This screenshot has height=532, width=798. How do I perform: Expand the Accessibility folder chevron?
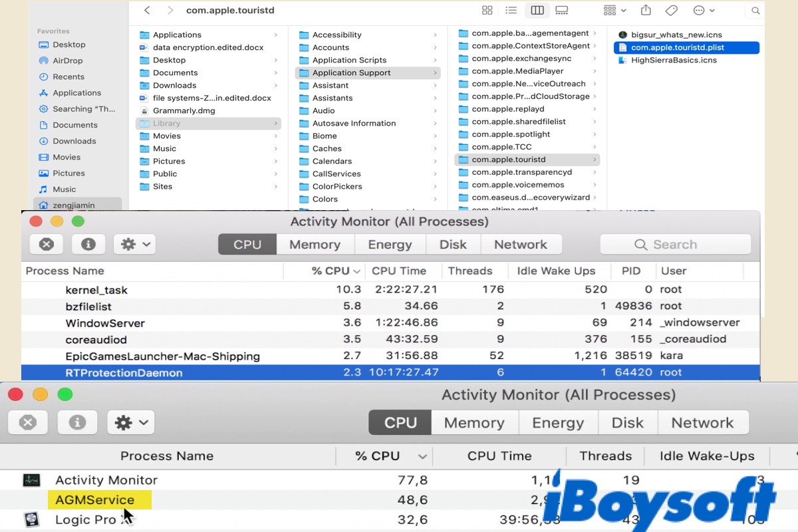tap(436, 35)
